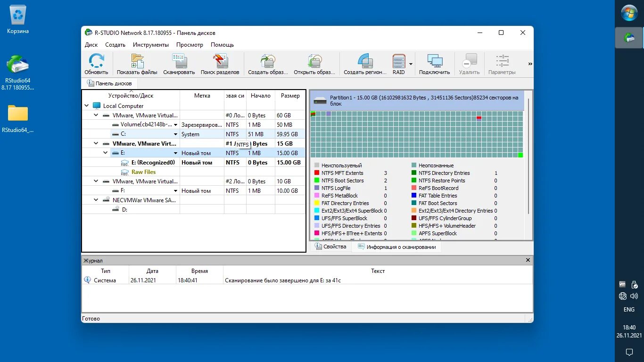Image resolution: width=644 pixels, height=362 pixels.
Task: Open the notification center icon
Action: click(x=629, y=352)
